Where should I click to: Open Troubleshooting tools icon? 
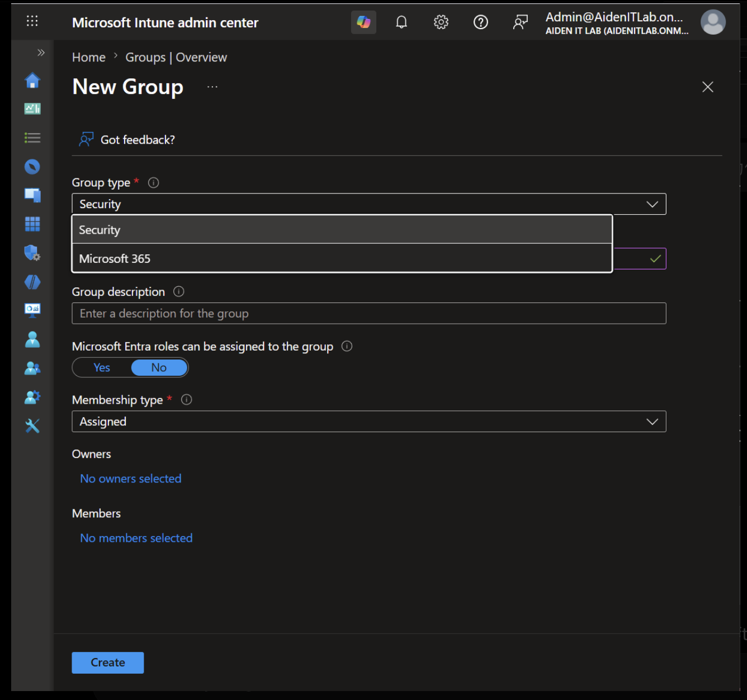click(x=32, y=426)
